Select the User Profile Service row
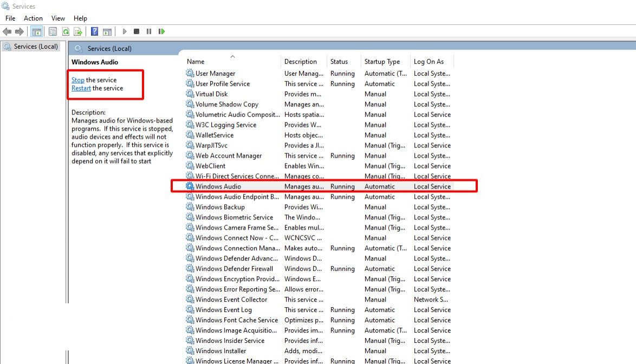The height and width of the screenshot is (364, 636). 319,84
